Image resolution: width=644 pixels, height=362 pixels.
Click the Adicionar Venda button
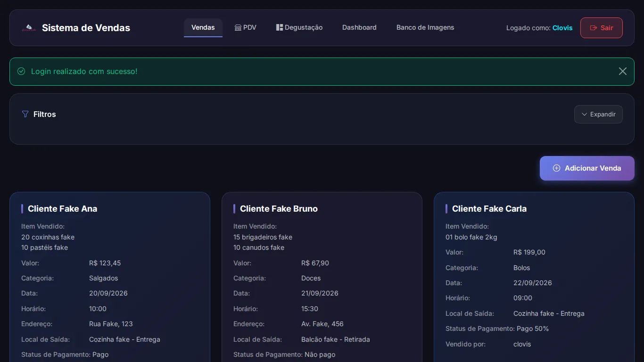pyautogui.click(x=587, y=168)
